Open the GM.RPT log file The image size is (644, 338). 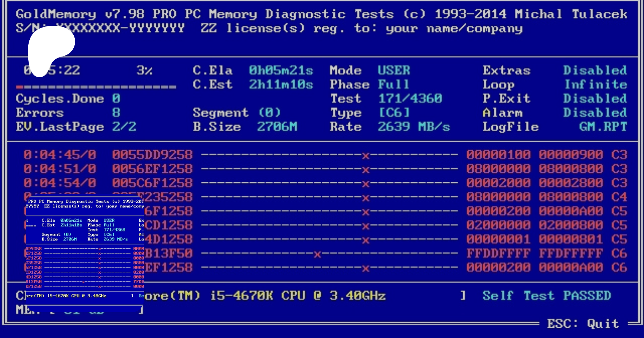click(603, 127)
